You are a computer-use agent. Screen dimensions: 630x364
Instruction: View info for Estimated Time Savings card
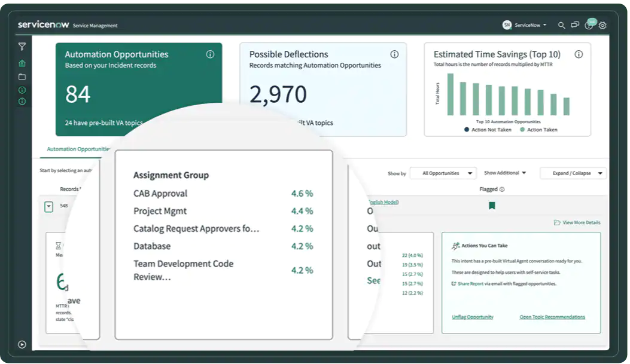578,54
